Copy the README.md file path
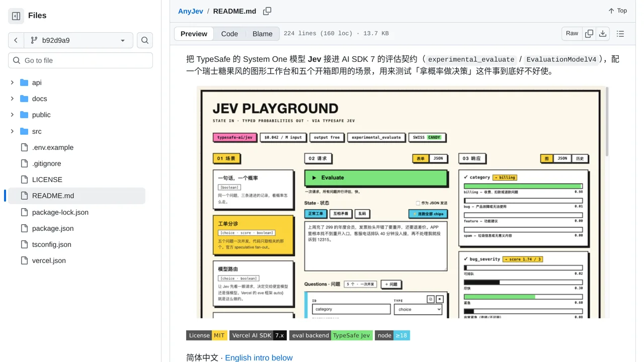Screen dimensions: 644x362 pos(267,11)
